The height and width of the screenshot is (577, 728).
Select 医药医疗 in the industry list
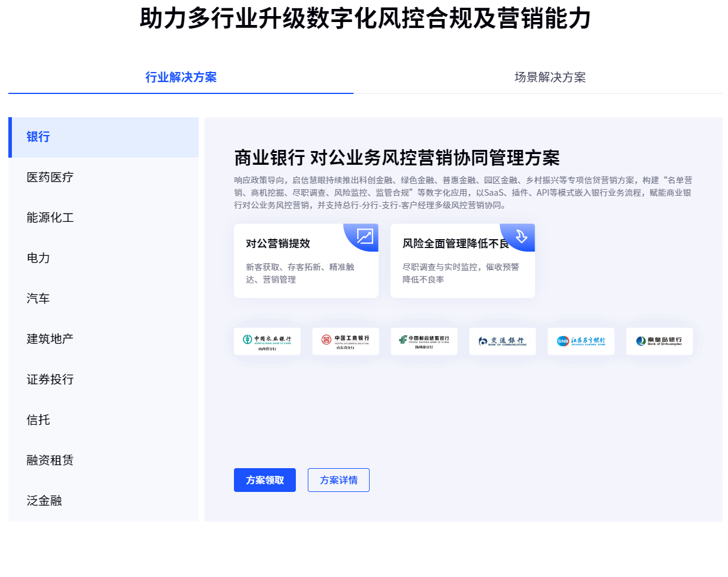(x=104, y=178)
